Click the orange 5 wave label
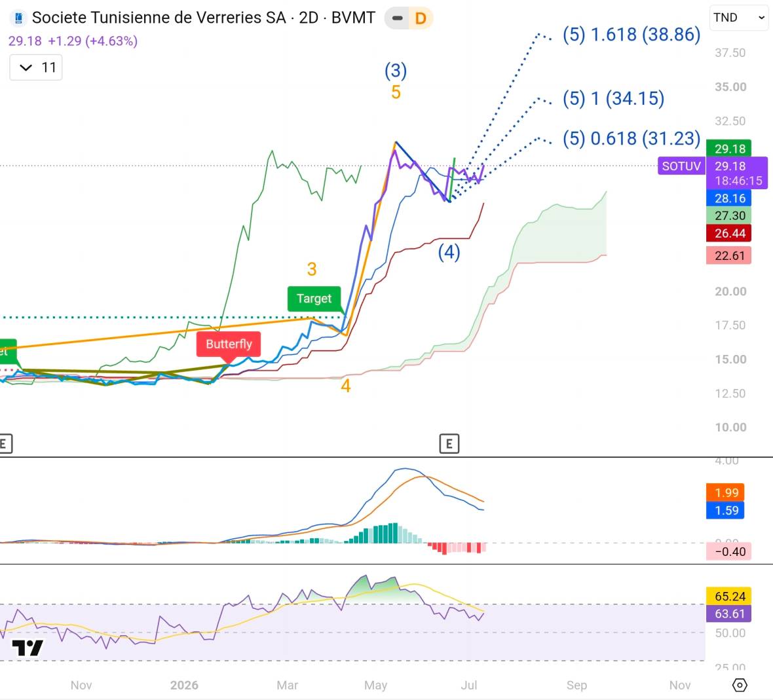773x700 pixels. click(396, 92)
